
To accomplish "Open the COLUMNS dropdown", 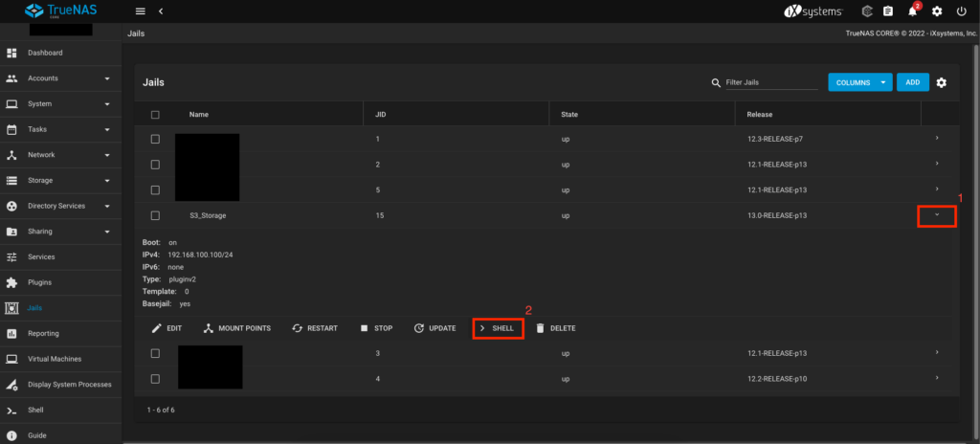I will coord(859,83).
